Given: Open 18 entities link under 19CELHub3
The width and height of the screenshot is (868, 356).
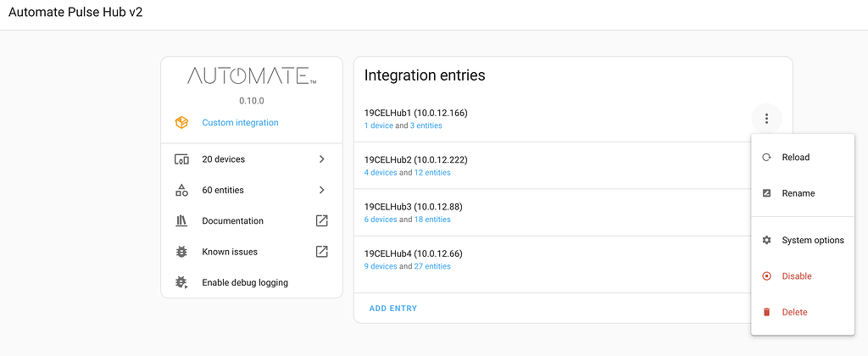Looking at the screenshot, I should [x=432, y=220].
